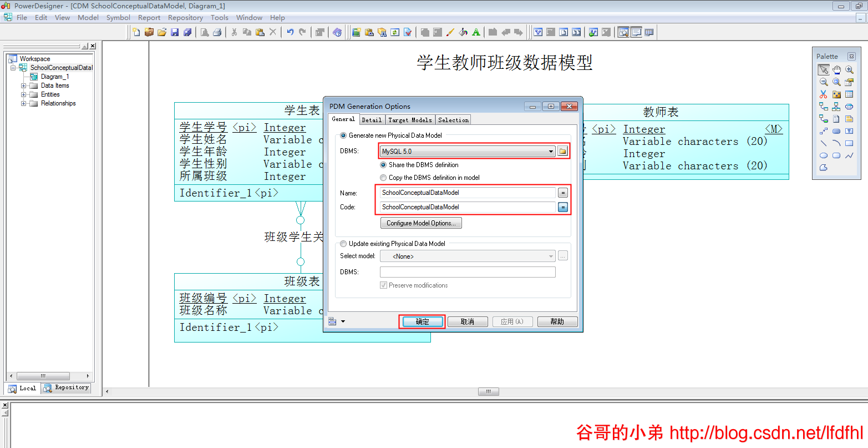Select the Relationship tool in Palette
This screenshot has height=448, width=868.
pos(824,107)
